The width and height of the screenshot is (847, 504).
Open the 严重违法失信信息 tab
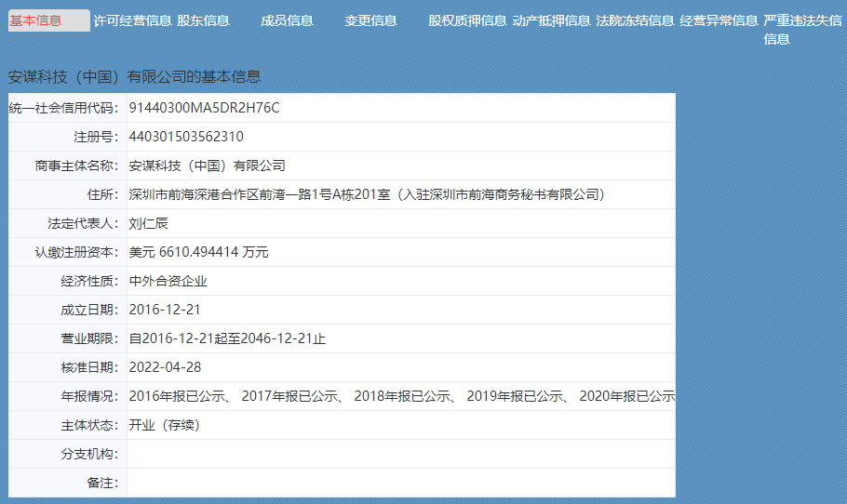pyautogui.click(x=802, y=30)
